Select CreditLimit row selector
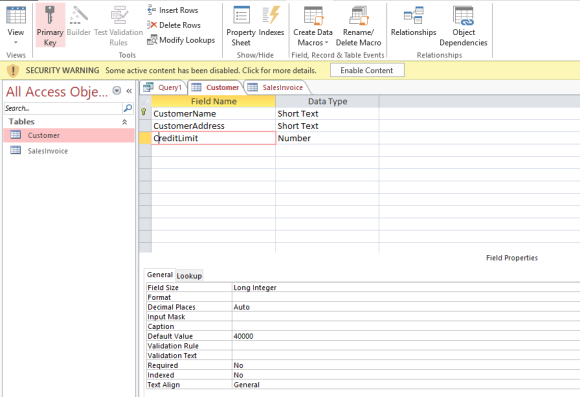 pos(145,138)
